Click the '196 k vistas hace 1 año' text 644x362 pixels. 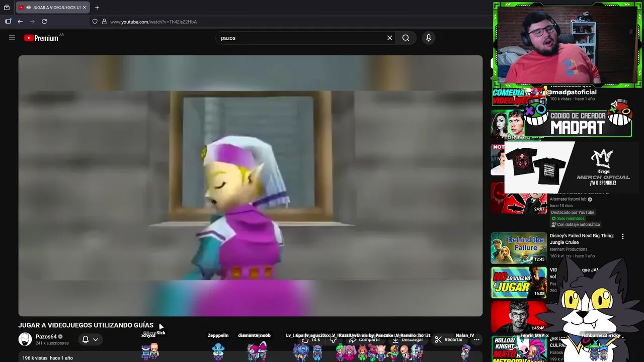pos(48,358)
